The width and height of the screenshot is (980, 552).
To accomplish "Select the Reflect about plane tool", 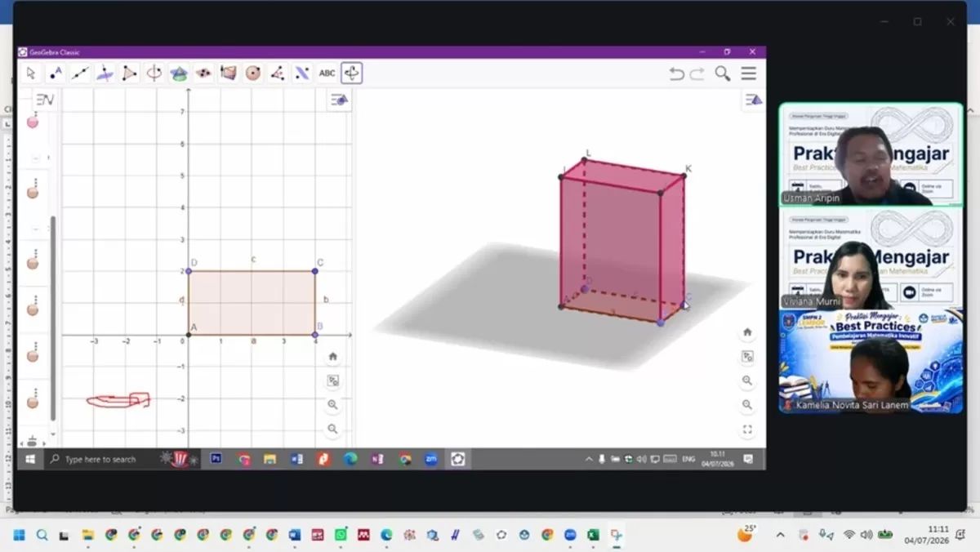I will pos(302,73).
